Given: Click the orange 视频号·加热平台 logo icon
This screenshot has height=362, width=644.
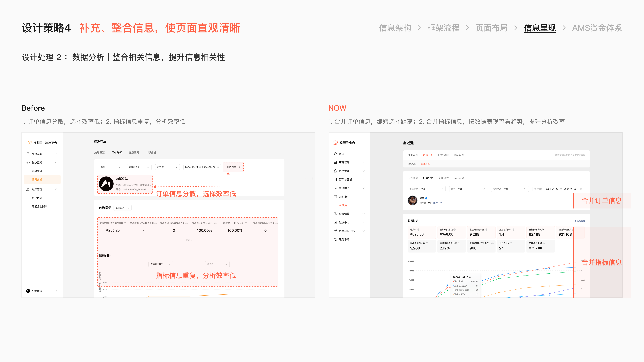Looking at the screenshot, I should point(30,143).
